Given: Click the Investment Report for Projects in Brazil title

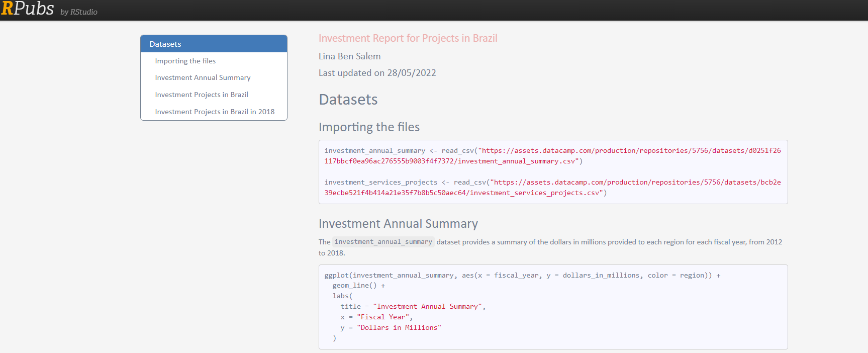Looking at the screenshot, I should 408,38.
